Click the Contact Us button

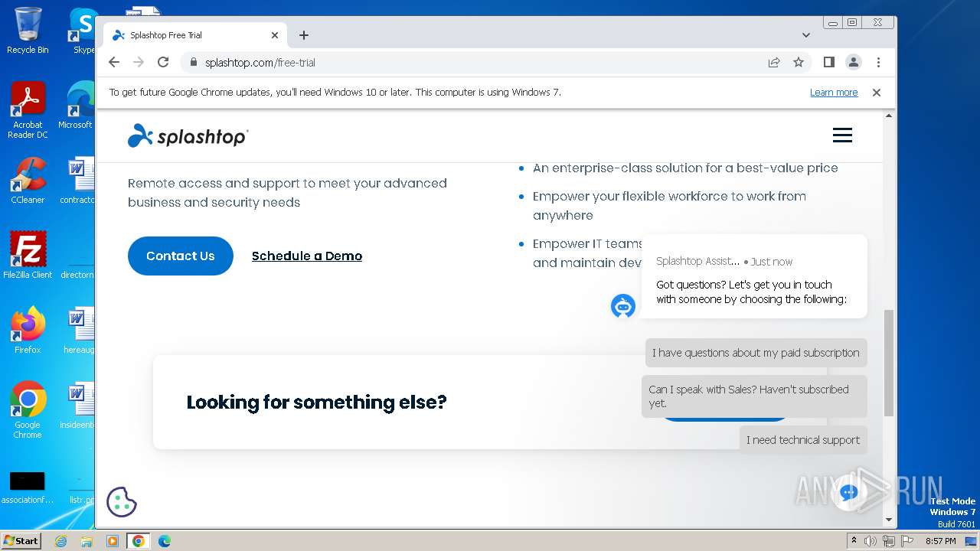181,256
